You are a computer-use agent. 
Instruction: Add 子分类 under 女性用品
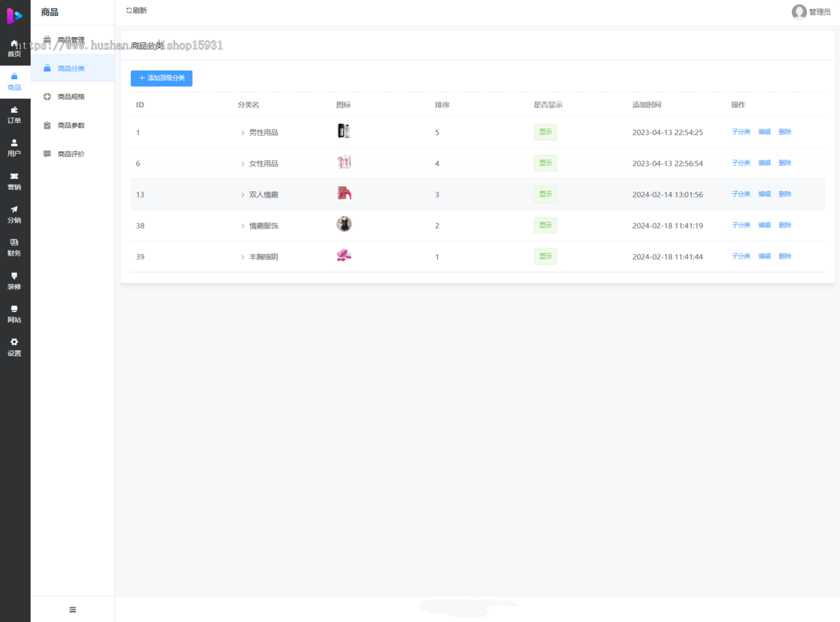tap(741, 163)
